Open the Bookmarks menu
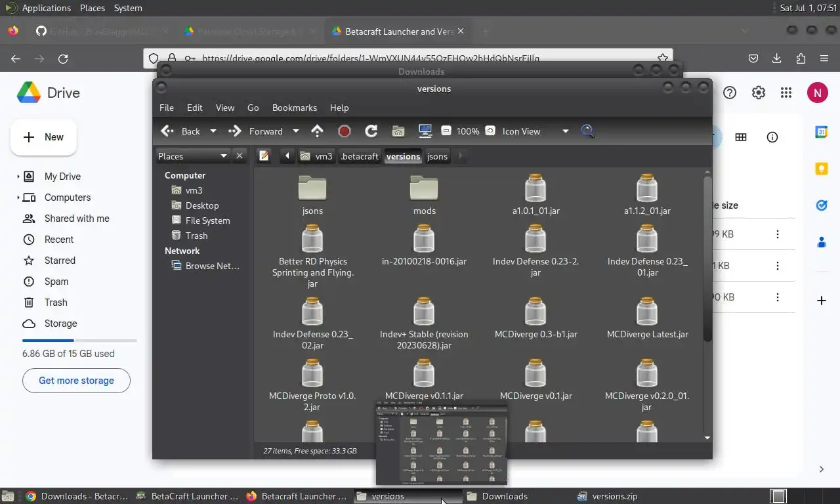 coord(295,108)
